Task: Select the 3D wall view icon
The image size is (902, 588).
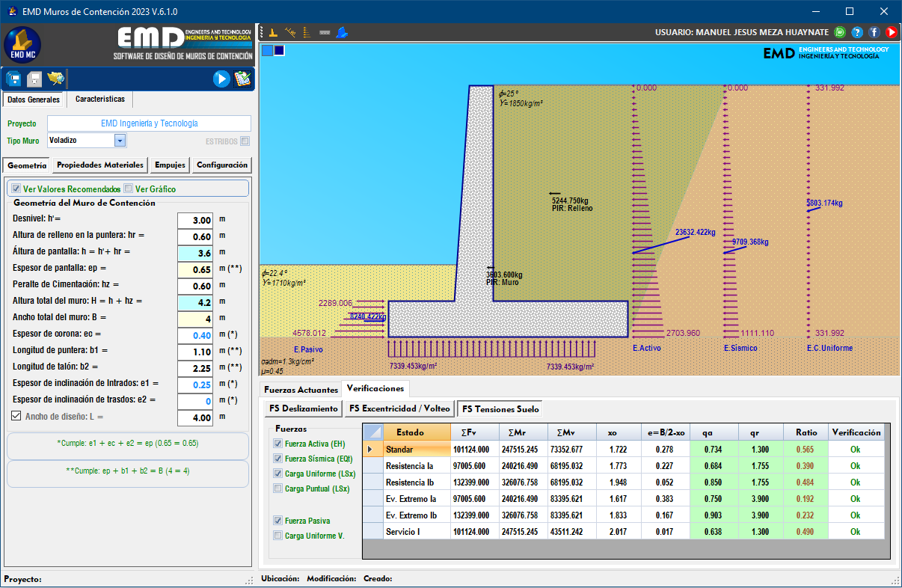Action: coord(342,32)
